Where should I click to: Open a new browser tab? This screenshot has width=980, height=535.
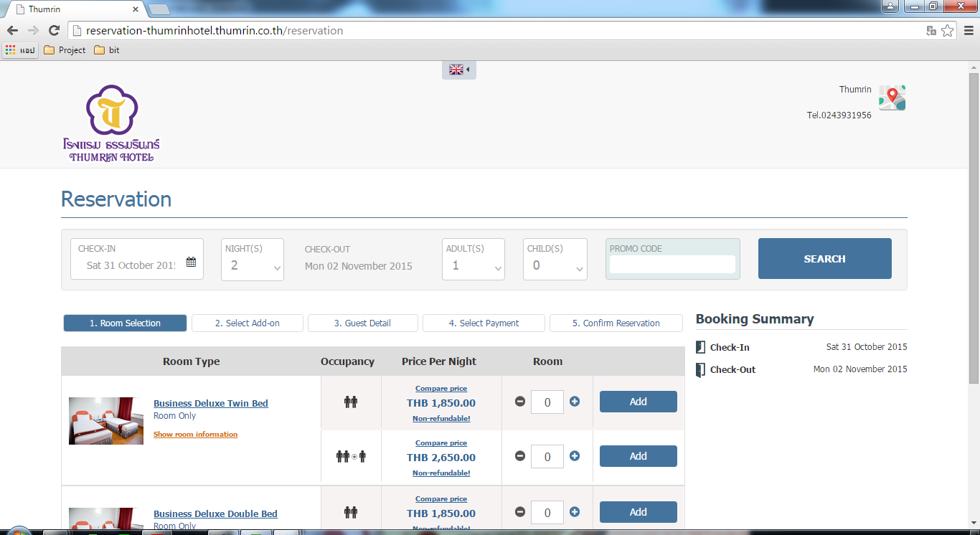click(159, 9)
